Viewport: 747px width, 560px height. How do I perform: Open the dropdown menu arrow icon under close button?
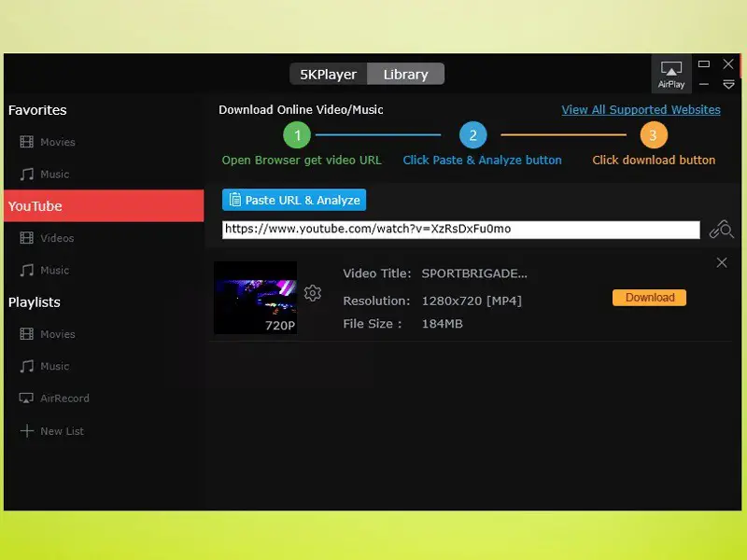point(728,84)
